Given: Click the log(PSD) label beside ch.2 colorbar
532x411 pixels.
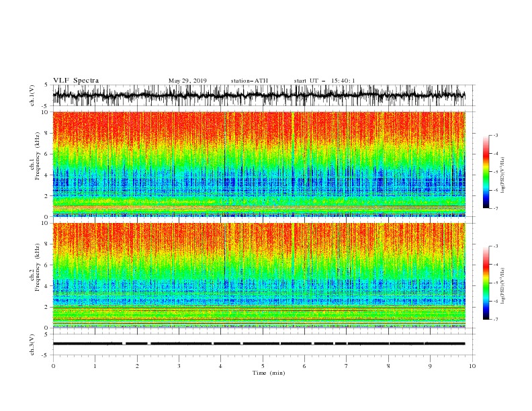Looking at the screenshot, I should (x=503, y=286).
